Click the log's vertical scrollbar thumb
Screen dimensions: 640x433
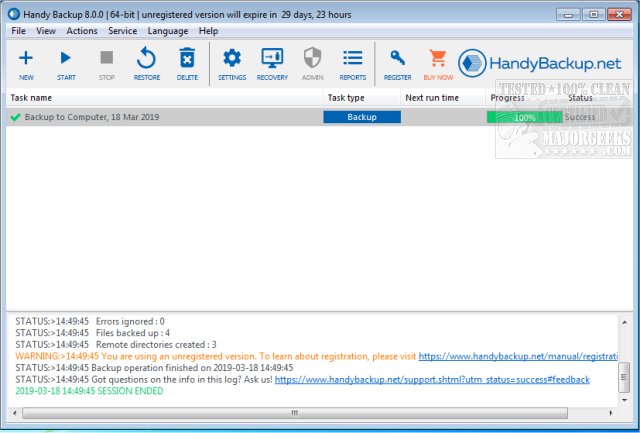coord(624,376)
